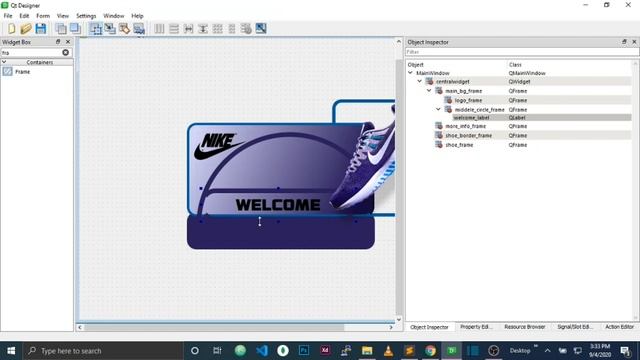Viewport: 640px width, 360px height.
Task: Click the Send to Back toolbar icon
Action: (61, 29)
